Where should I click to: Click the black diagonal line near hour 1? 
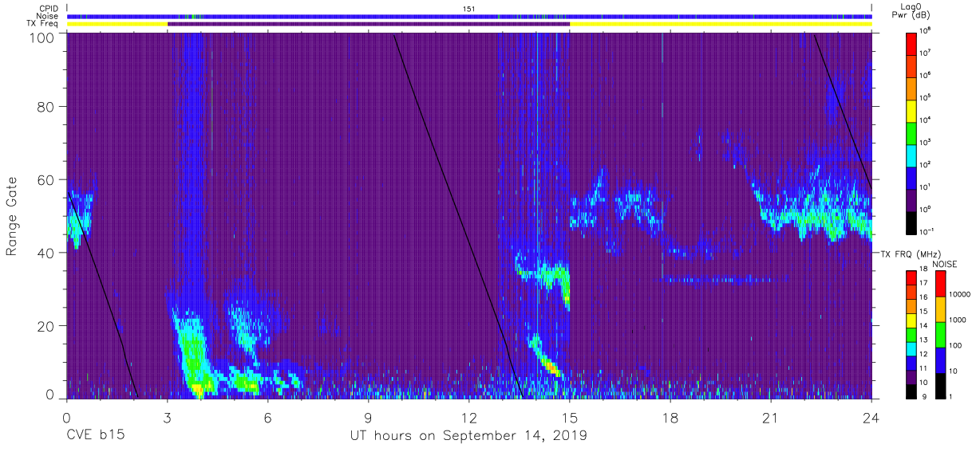[x=102, y=295]
